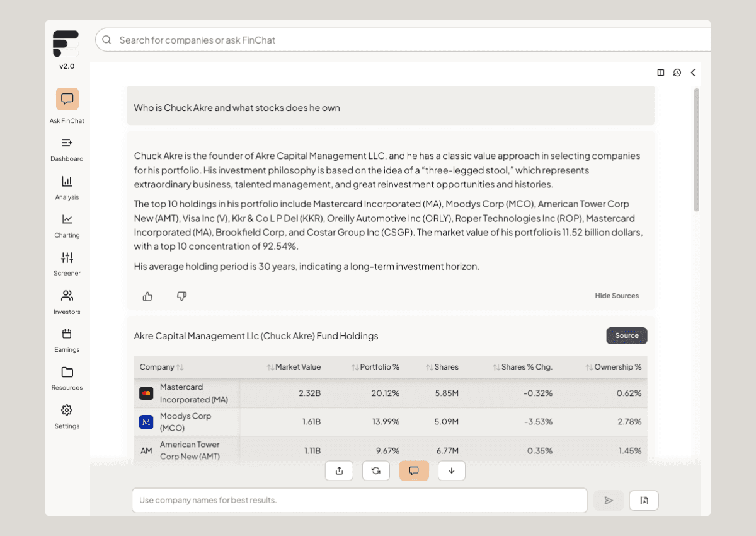
Task: Open the Investors people icon
Action: coord(67,295)
